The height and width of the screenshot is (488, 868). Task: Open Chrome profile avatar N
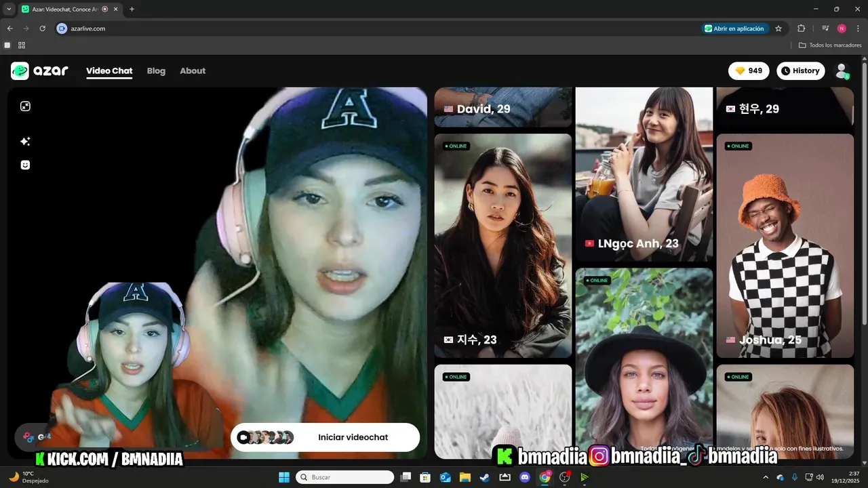click(842, 28)
